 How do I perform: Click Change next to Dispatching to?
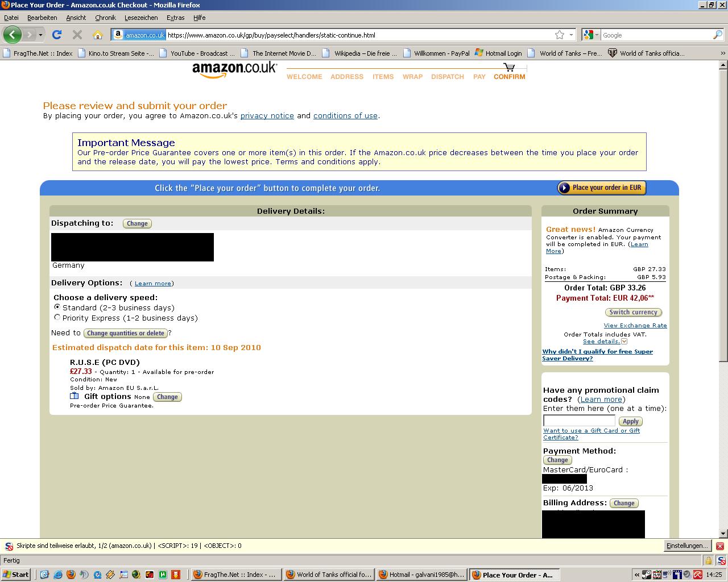pyautogui.click(x=137, y=223)
